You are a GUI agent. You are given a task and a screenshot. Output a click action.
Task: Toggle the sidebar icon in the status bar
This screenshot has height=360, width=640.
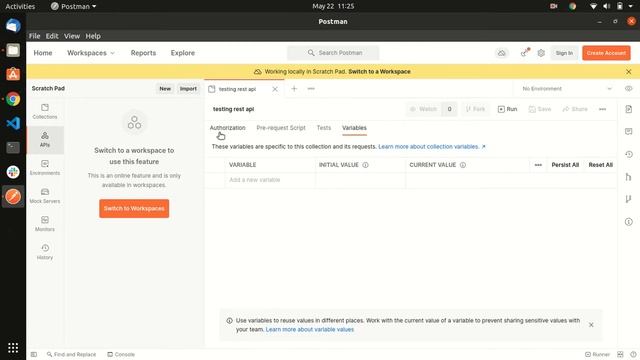point(34,354)
